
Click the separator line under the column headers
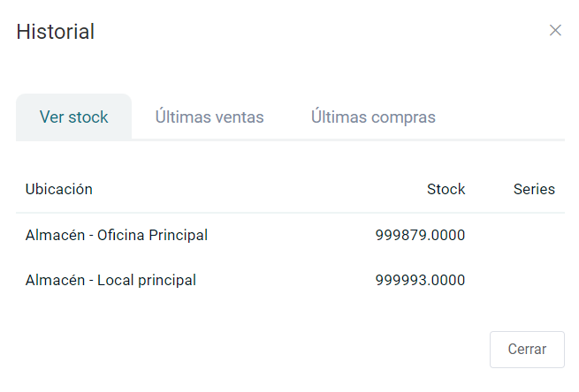(290, 213)
